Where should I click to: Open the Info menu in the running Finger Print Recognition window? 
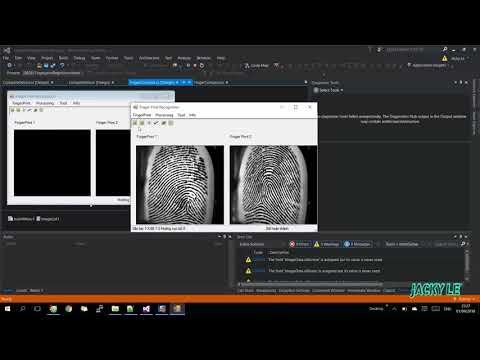point(192,115)
